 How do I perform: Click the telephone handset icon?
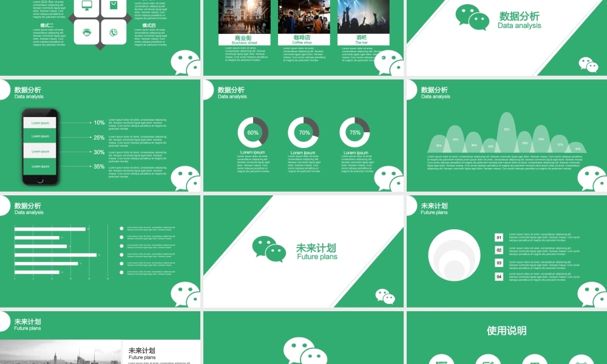[114, 33]
